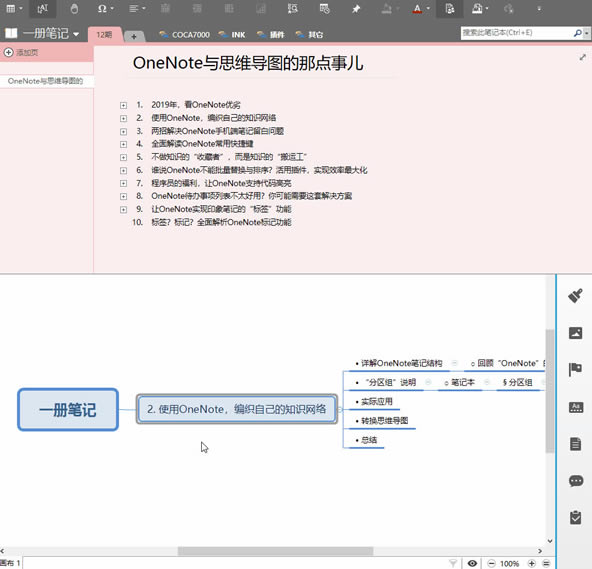Click the magnifier in the notebook search box
Screen dimensions: 592x569
coord(577,33)
